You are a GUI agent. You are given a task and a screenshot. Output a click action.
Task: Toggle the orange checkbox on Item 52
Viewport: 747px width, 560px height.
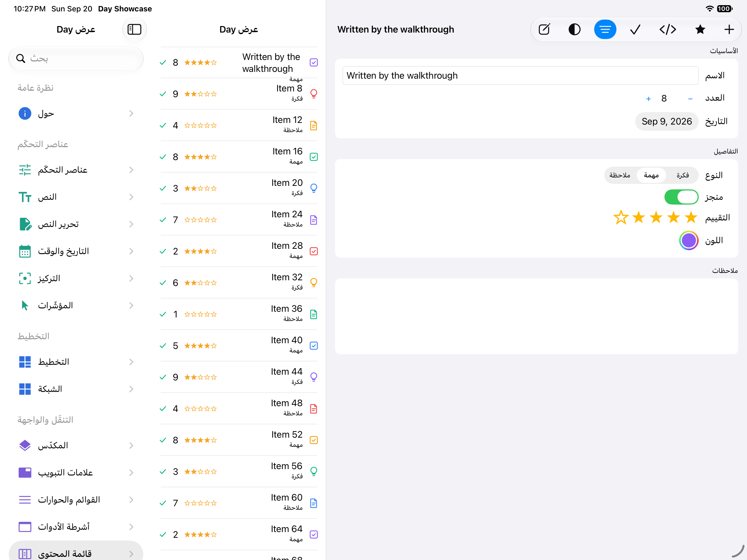(x=314, y=440)
